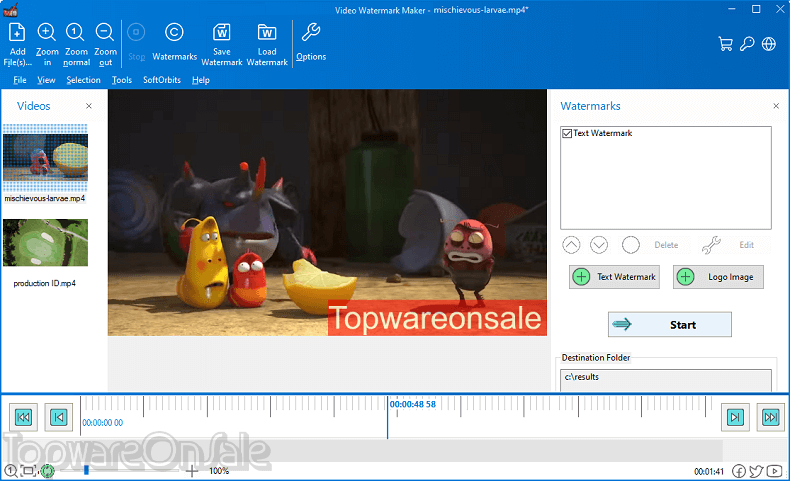Screen dimensions: 790x481
Task: Click the key registration icon
Action: (747, 44)
